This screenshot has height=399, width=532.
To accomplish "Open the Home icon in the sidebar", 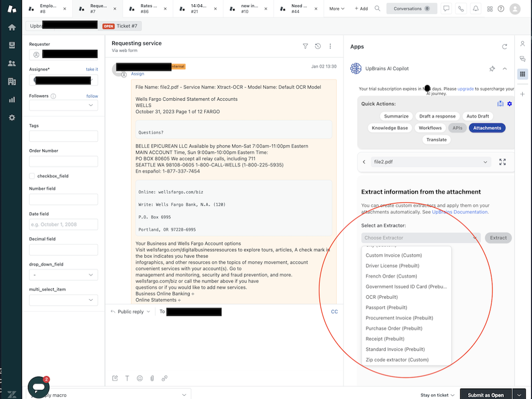I will click(11, 28).
